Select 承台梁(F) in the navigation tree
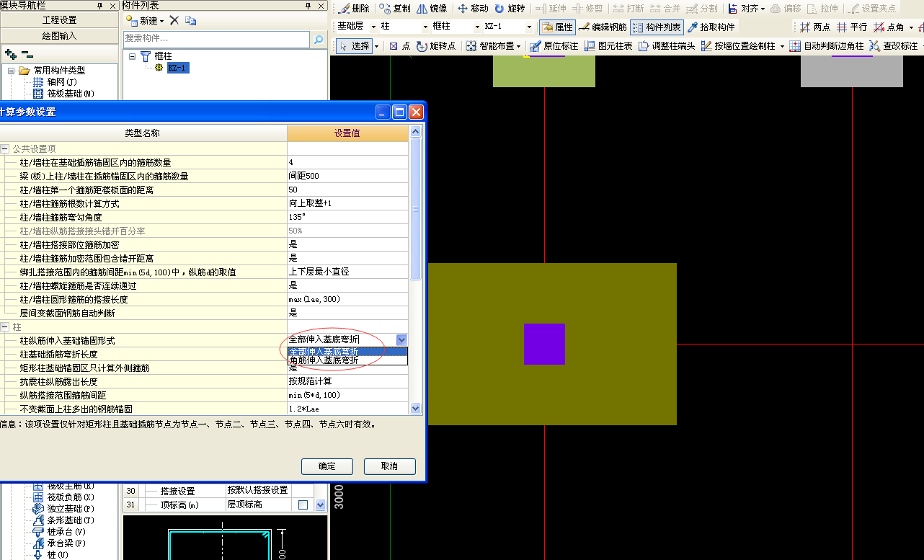 66,543
